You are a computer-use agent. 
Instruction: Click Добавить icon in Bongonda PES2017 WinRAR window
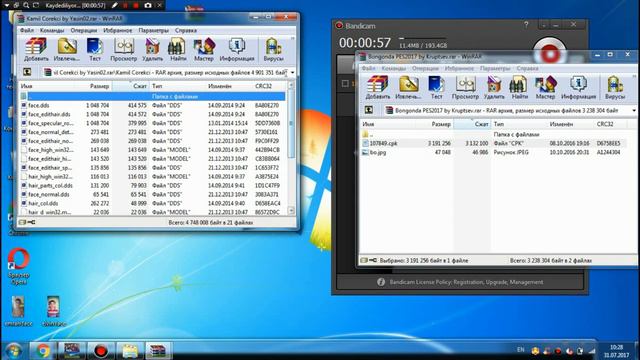tap(378, 87)
